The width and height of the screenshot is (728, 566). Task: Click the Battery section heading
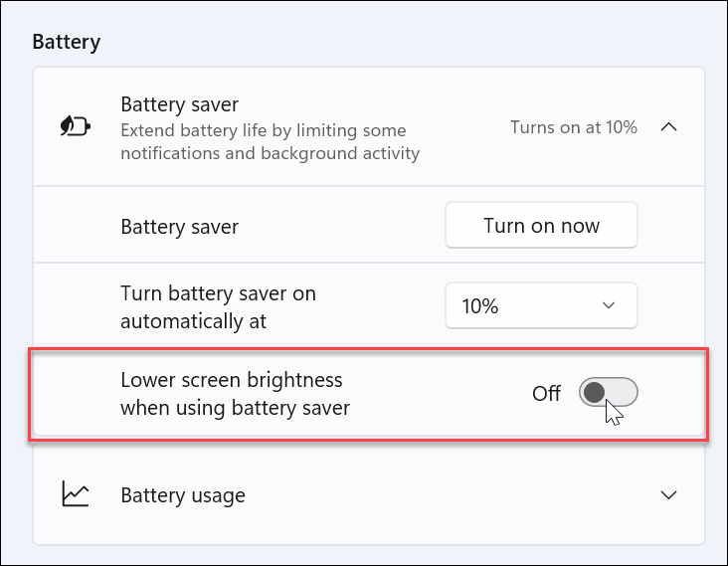click(x=67, y=42)
